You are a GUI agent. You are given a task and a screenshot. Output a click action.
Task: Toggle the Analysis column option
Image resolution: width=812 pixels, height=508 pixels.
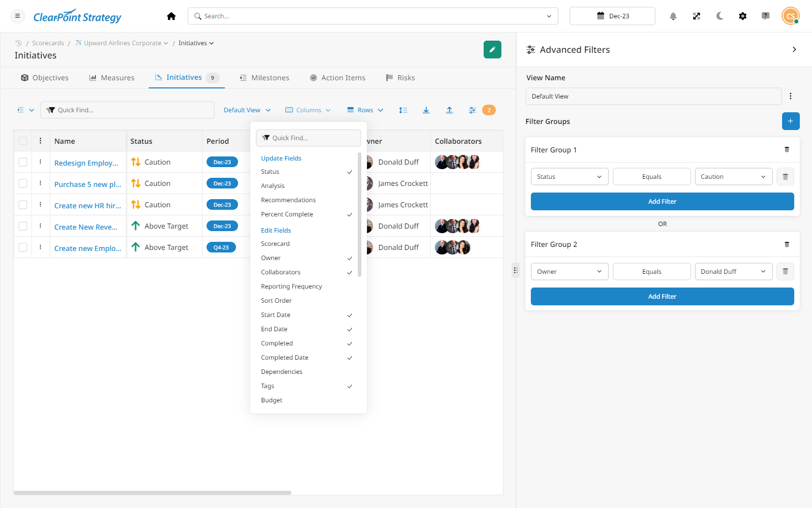tap(306, 186)
